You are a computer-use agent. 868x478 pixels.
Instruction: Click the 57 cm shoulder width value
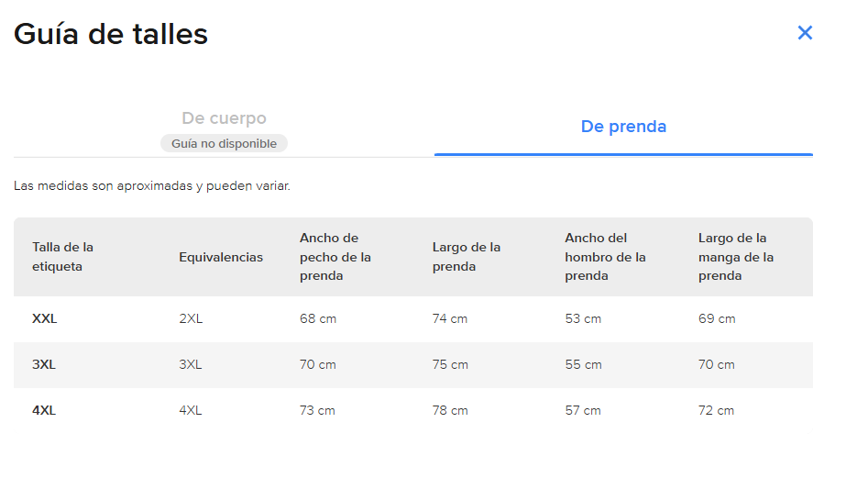(x=583, y=410)
